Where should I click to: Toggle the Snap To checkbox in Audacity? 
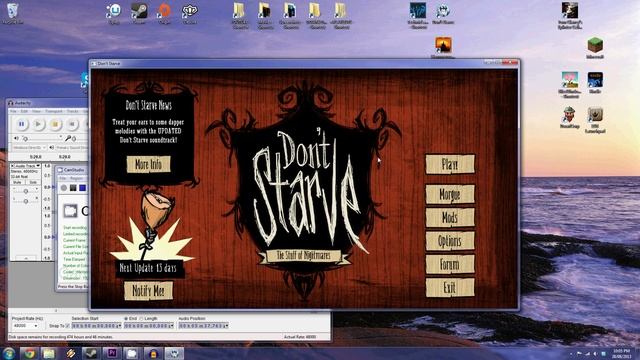pos(67,326)
